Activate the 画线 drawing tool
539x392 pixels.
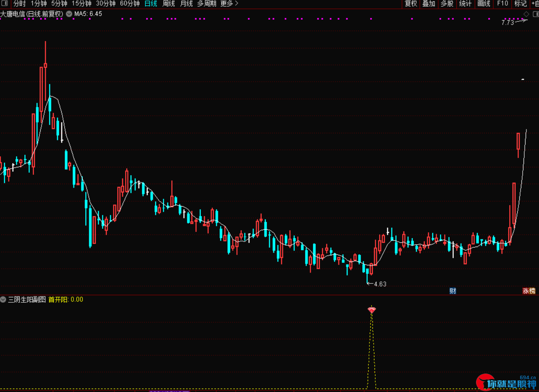484,4
